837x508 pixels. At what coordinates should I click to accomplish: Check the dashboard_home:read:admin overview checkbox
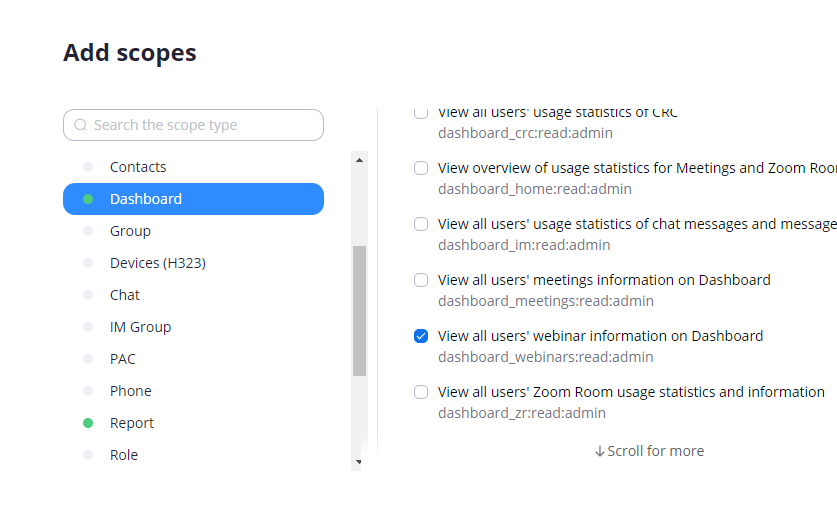click(x=421, y=168)
